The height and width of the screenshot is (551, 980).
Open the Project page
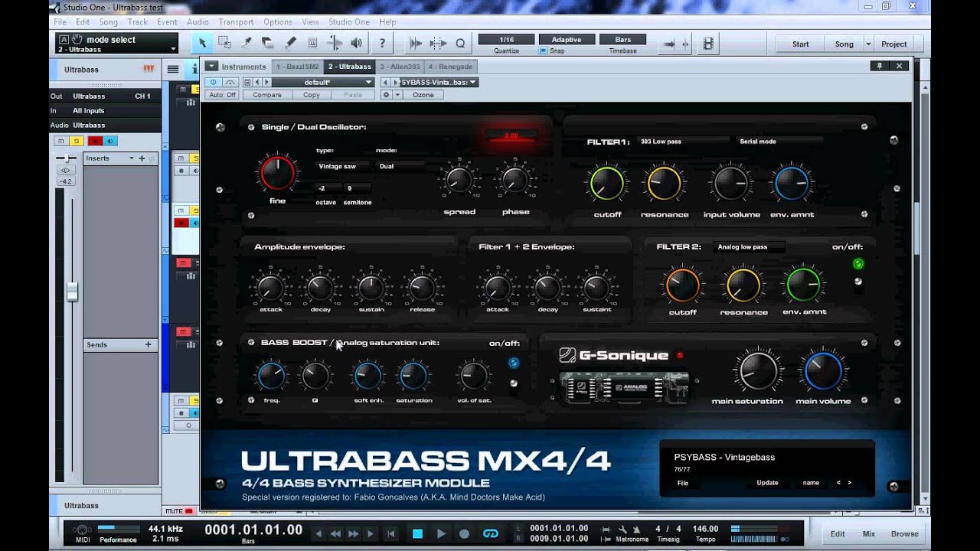click(893, 44)
